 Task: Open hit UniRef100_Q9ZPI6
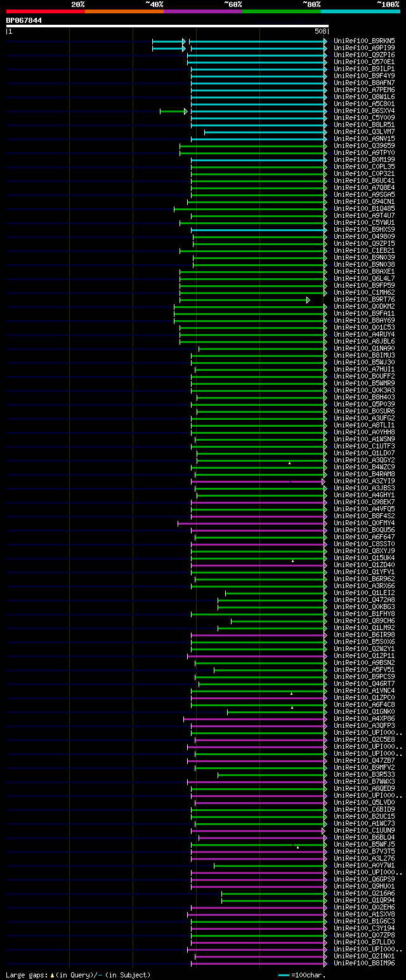364,55
